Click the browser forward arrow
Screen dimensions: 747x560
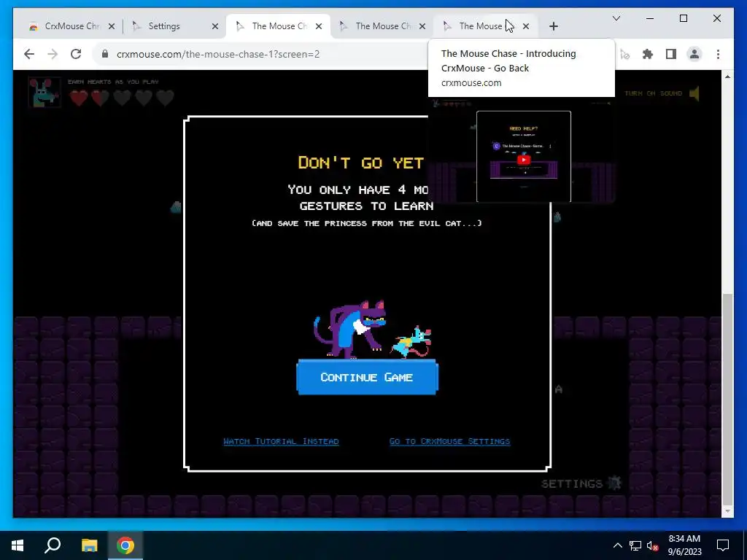pyautogui.click(x=53, y=54)
